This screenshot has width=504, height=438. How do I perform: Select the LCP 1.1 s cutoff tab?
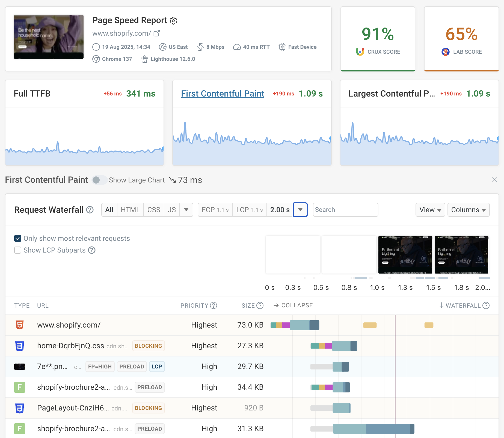250,210
